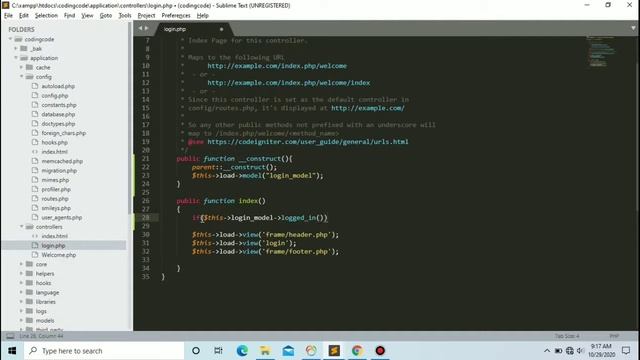Image resolution: width=640 pixels, height=360 pixels.
Task: Launch Microsoft Edge from taskbar
Action: coord(242,351)
